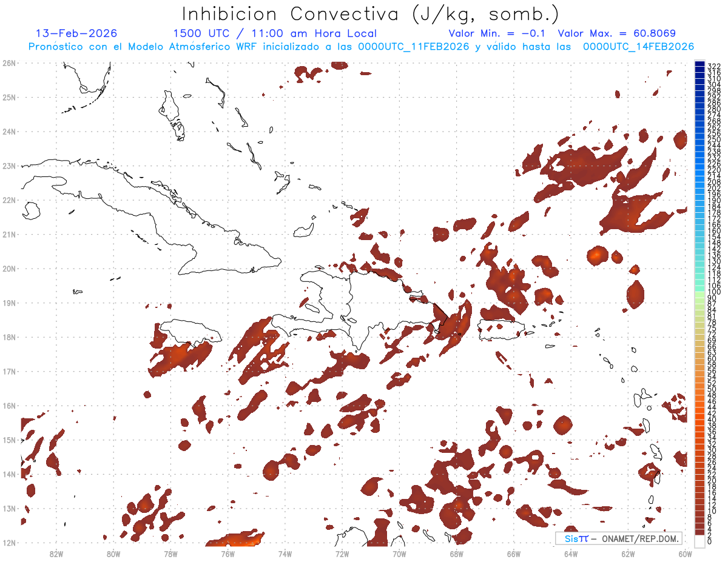Click the date "13-Feb-2026"
The width and height of the screenshot is (728, 562).
pyautogui.click(x=76, y=33)
